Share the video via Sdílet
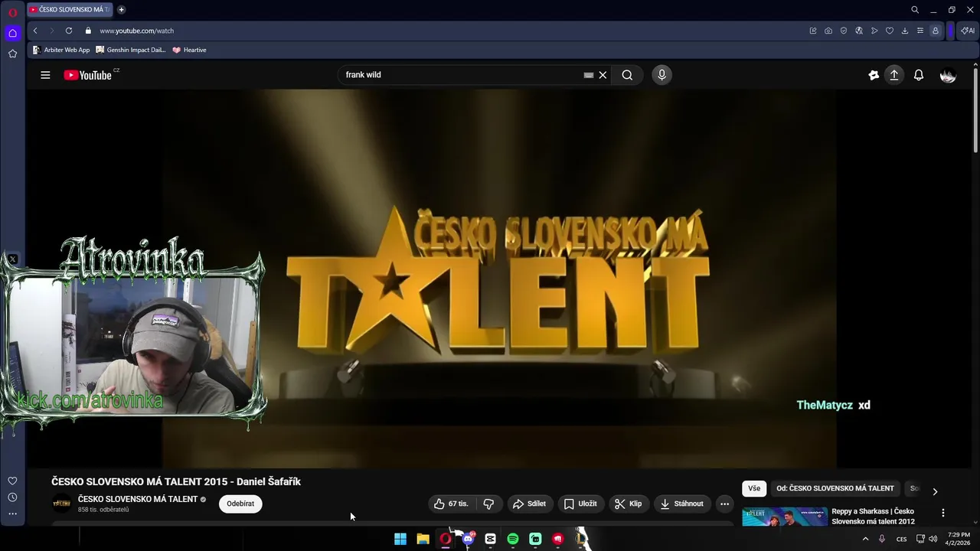Screen dimensions: 980x551 click(x=529, y=504)
